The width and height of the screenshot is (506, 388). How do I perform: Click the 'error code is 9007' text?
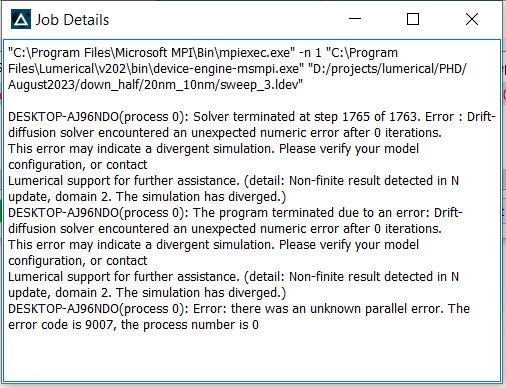point(60,325)
